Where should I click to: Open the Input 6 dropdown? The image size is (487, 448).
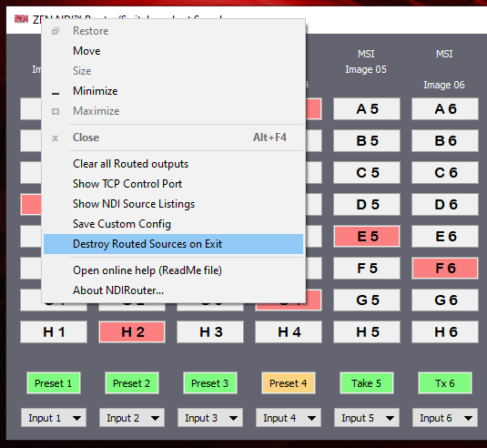(445, 418)
